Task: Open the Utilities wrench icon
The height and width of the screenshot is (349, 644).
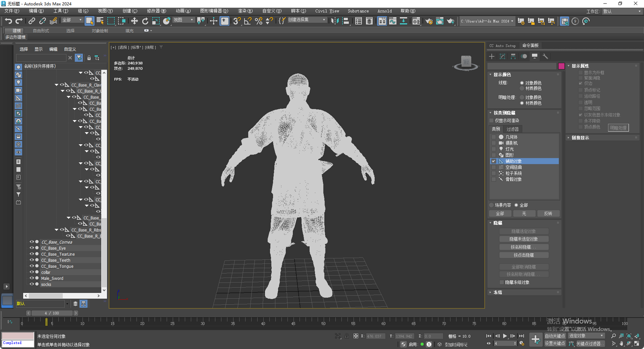Action: pyautogui.click(x=545, y=56)
